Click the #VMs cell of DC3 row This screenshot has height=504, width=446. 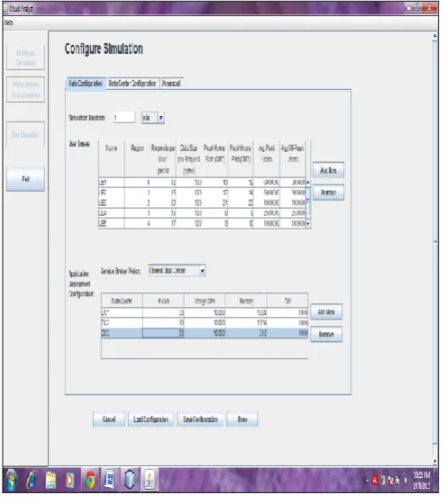click(x=163, y=333)
